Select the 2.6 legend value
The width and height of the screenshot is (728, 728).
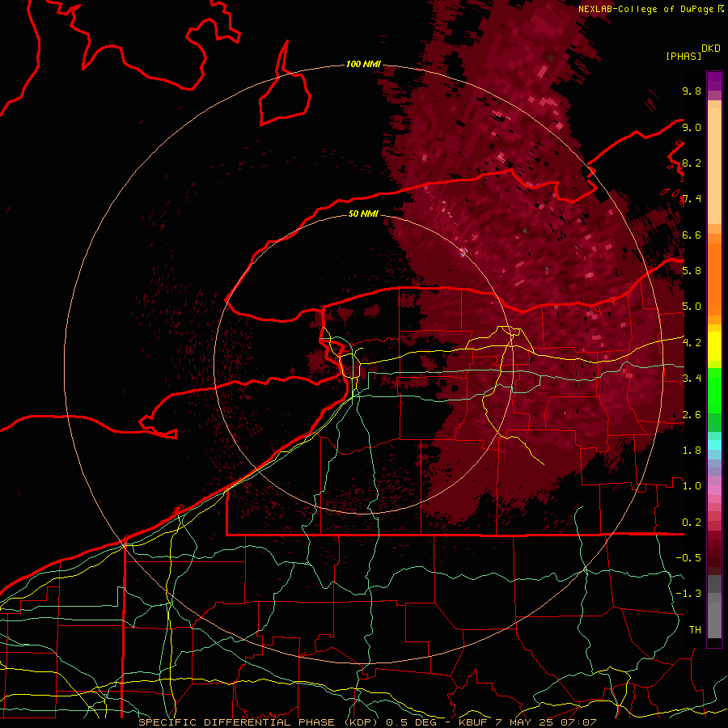click(692, 415)
